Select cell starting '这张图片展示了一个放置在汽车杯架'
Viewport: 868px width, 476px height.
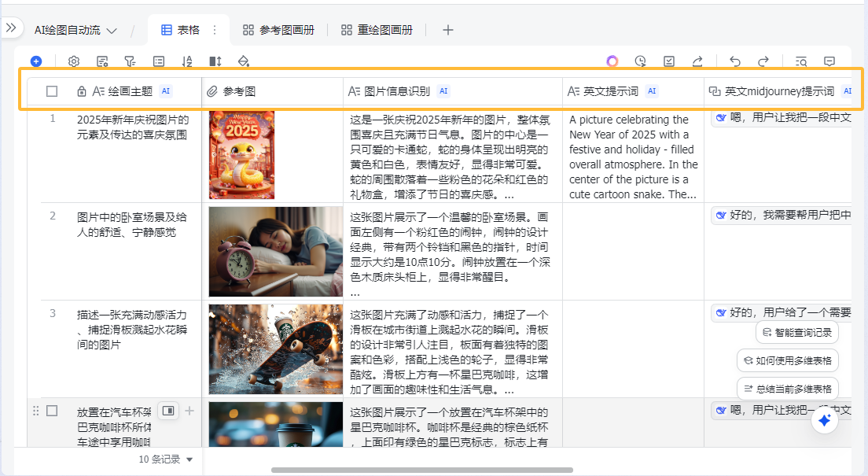[453, 422]
